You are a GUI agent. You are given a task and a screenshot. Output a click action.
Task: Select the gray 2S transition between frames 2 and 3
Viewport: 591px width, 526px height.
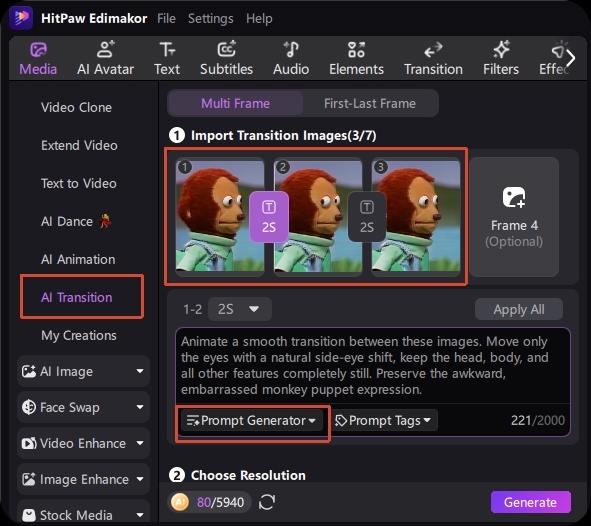pyautogui.click(x=367, y=217)
